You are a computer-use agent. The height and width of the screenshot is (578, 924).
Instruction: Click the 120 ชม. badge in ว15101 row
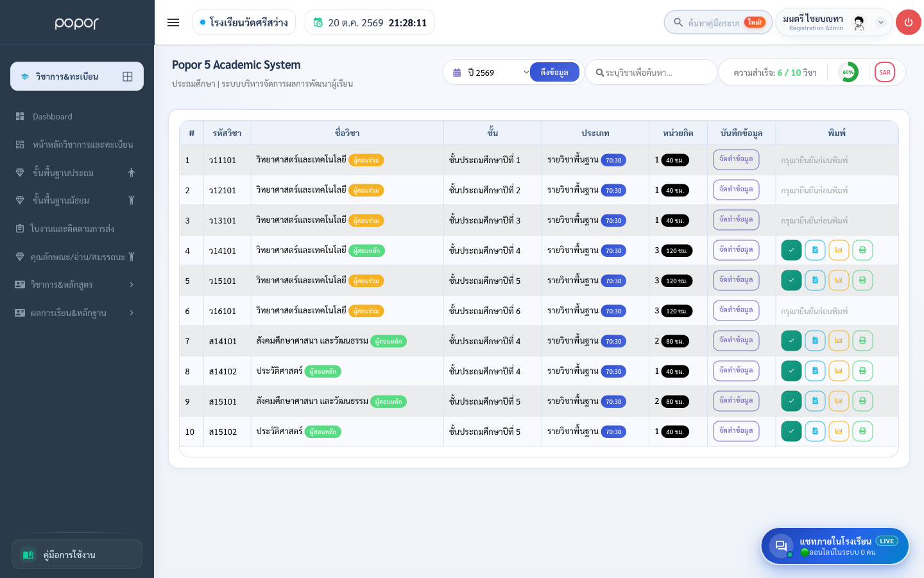click(x=676, y=281)
